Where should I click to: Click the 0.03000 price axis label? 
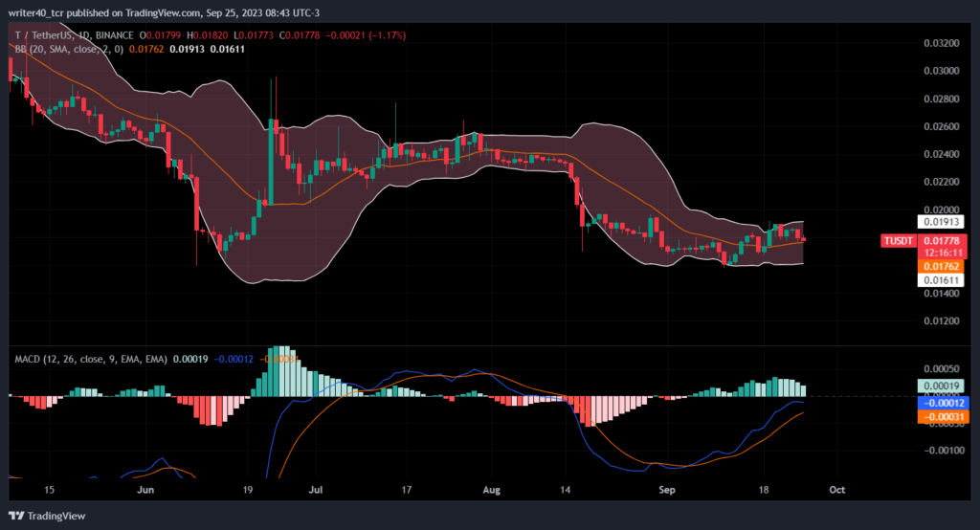pyautogui.click(x=942, y=71)
